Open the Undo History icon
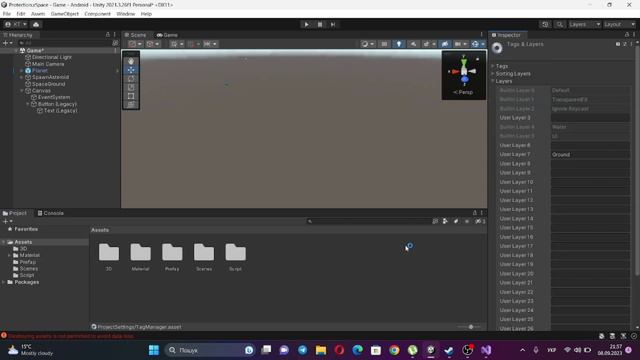The height and width of the screenshot is (360, 640). pyautogui.click(x=545, y=24)
